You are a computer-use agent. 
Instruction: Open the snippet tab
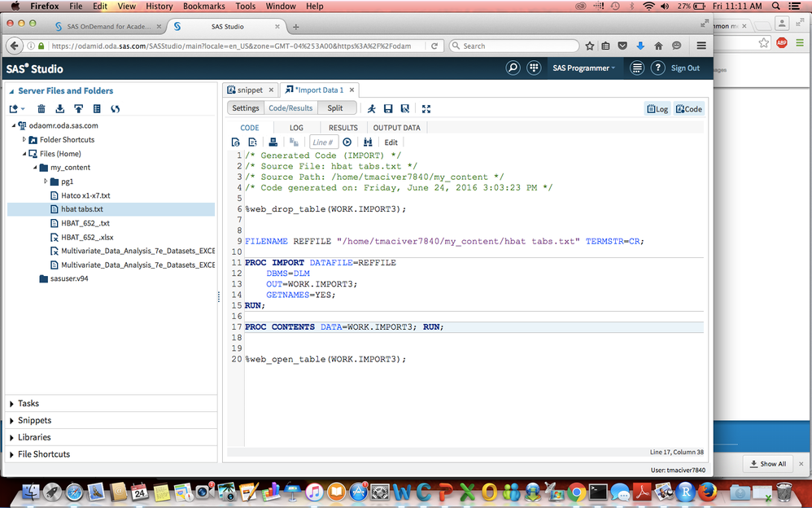click(x=251, y=90)
